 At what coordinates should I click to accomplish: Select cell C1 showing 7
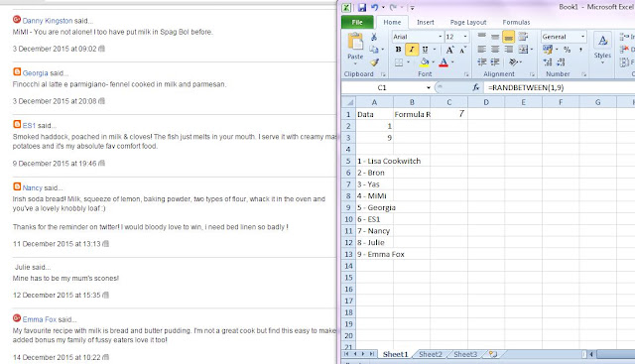click(448, 114)
